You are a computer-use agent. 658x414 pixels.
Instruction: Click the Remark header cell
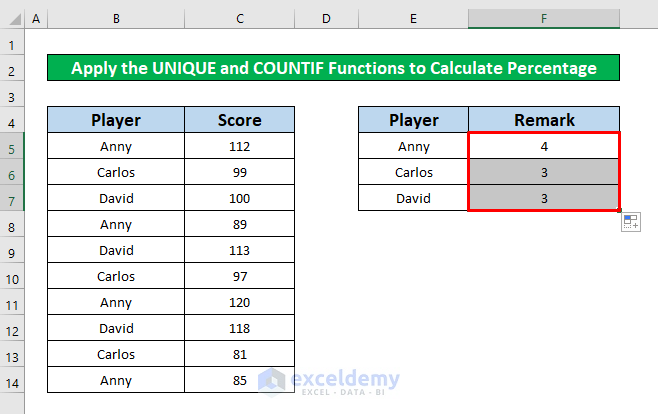544,121
